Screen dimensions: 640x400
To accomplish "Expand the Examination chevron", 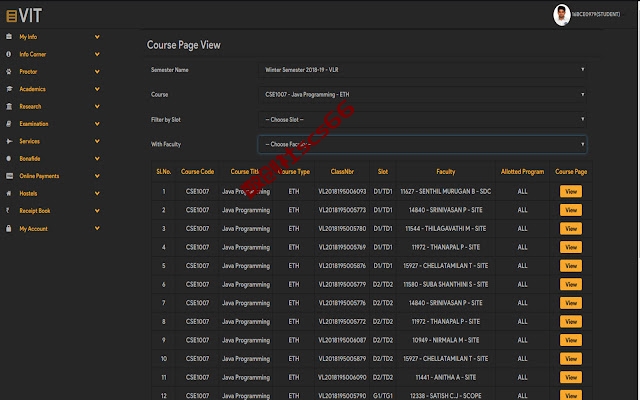I will [97, 124].
